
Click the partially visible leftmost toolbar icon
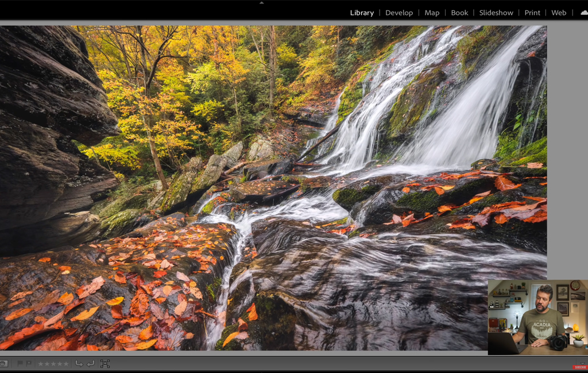[x=3, y=363]
